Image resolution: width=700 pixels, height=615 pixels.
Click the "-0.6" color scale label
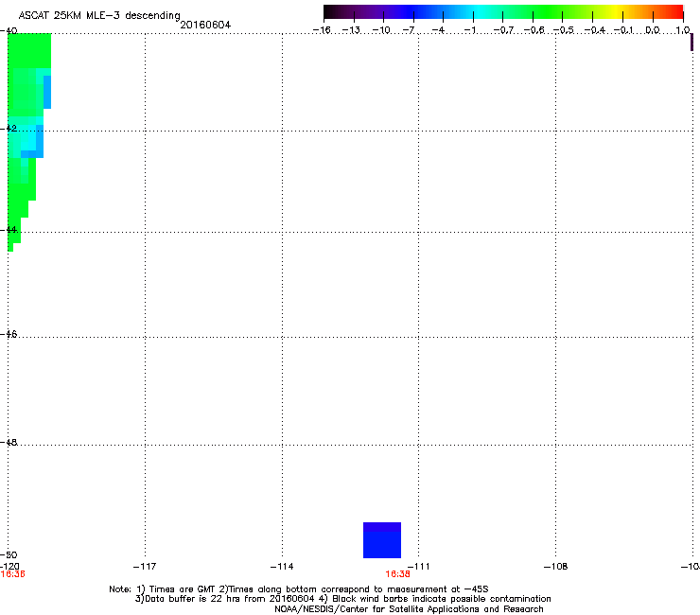(534, 30)
